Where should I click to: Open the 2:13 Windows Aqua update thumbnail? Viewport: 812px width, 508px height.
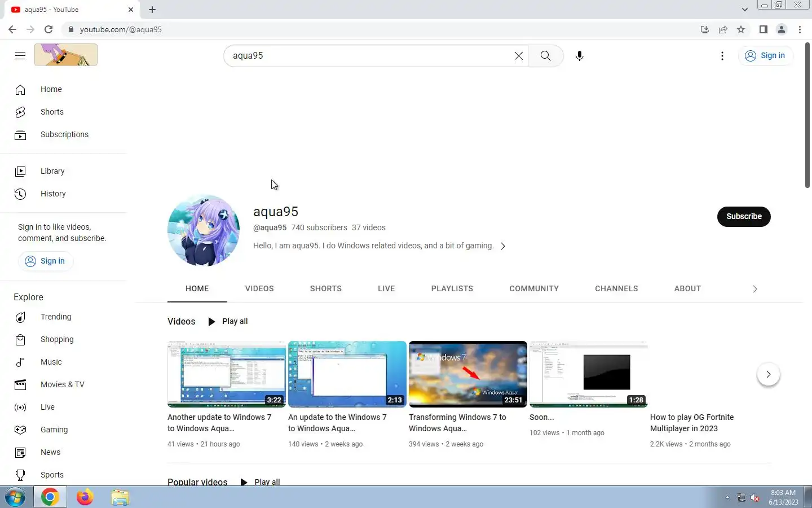347,374
